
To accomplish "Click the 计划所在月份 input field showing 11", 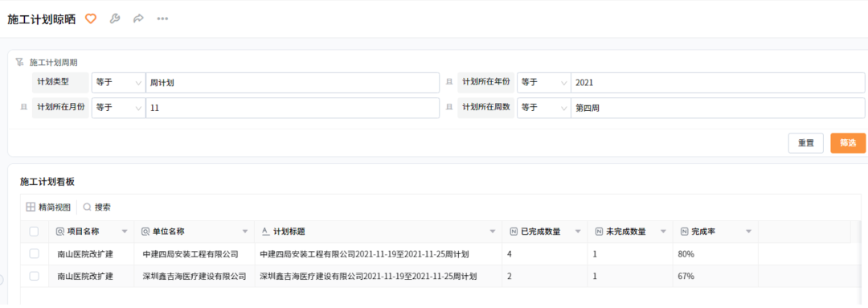I will tap(293, 108).
